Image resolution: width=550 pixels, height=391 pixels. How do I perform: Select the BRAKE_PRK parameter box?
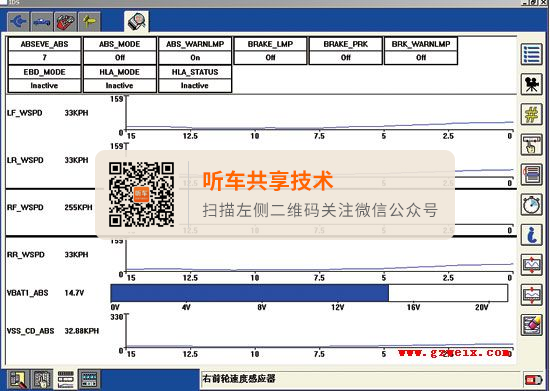346,51
